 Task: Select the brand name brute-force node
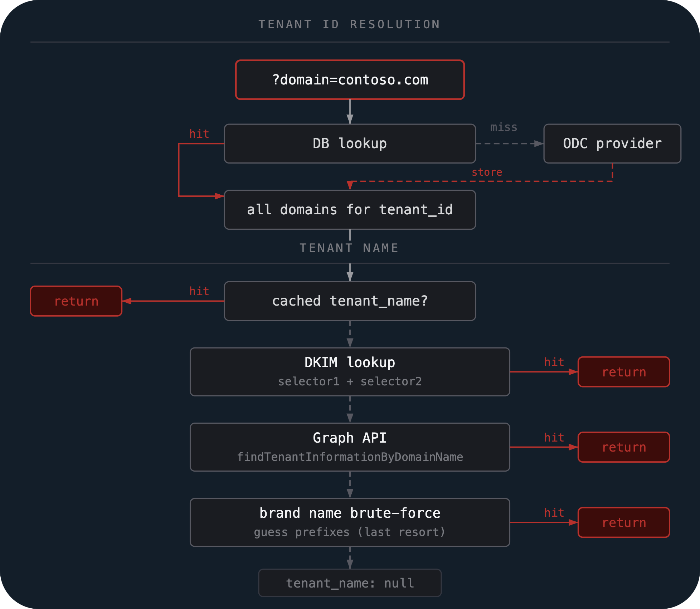tap(350, 522)
